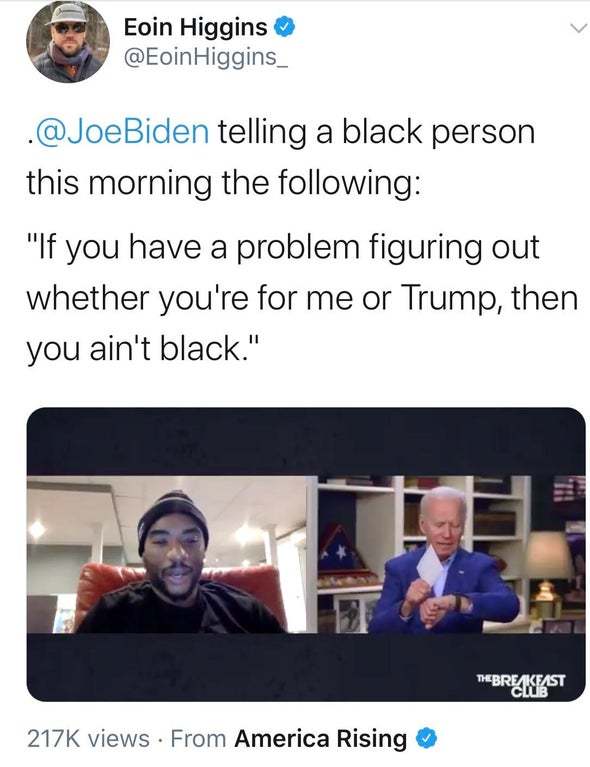Click the "From" label before America Rising
The image size is (590, 767).
click(198, 739)
